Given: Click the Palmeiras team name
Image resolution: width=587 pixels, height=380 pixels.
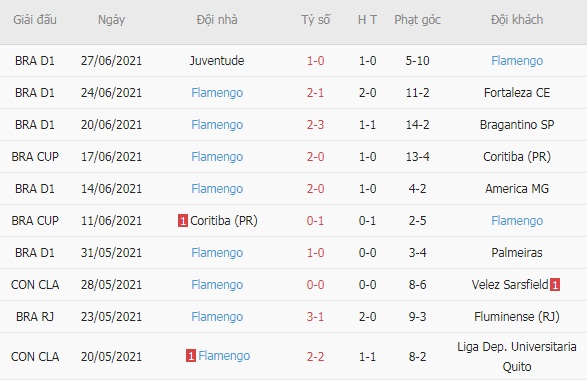Looking at the screenshot, I should point(517,253).
